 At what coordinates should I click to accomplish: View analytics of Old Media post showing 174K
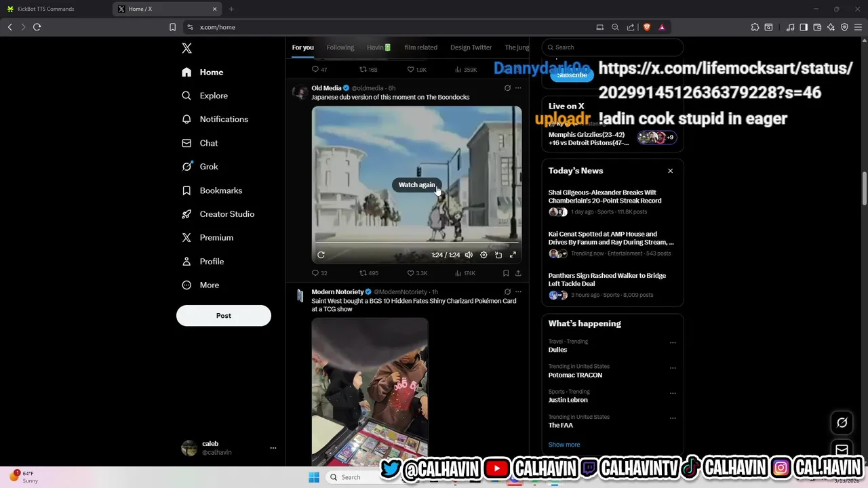(x=465, y=273)
